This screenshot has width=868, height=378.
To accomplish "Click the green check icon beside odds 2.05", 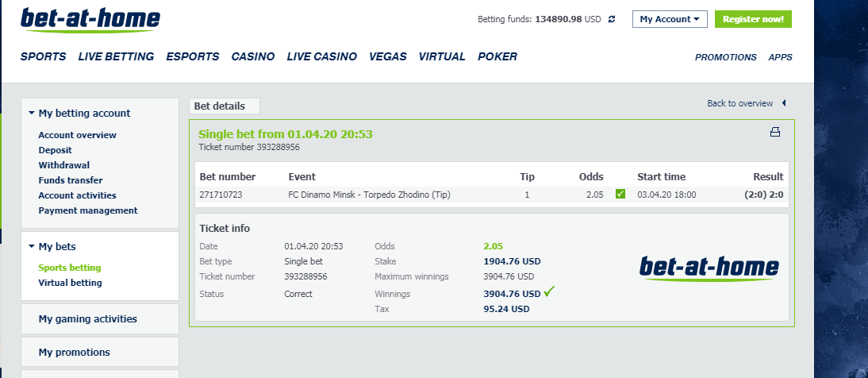I will tap(620, 194).
